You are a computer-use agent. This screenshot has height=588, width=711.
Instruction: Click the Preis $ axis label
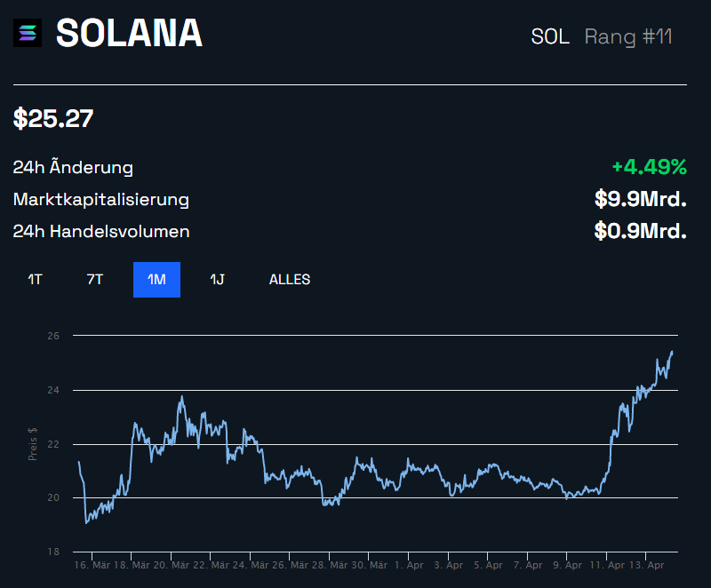coord(33,443)
